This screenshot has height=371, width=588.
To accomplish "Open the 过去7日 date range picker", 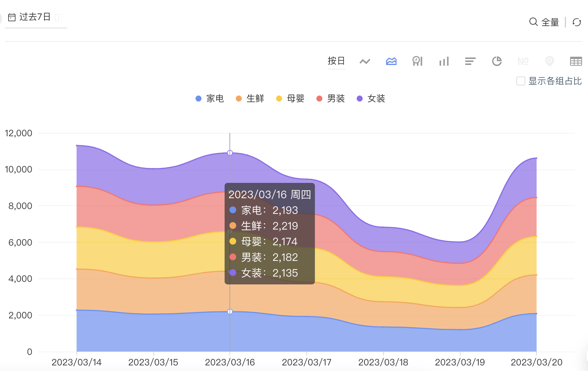I will pos(36,17).
